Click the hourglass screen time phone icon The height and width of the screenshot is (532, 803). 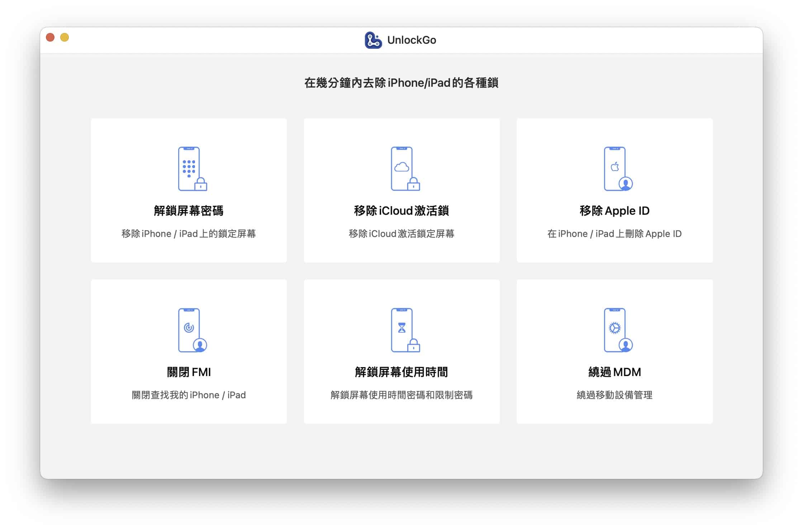pos(405,330)
